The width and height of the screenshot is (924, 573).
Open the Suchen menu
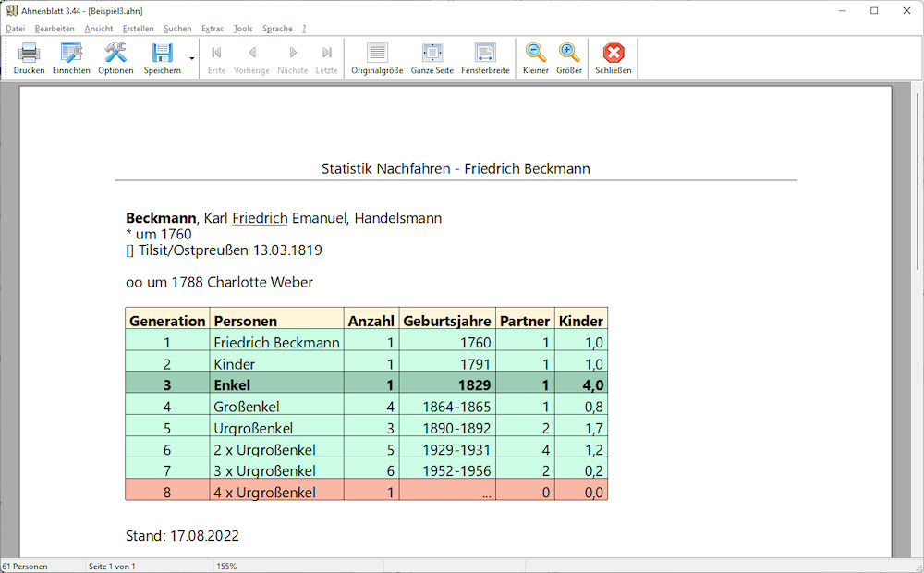pos(177,29)
